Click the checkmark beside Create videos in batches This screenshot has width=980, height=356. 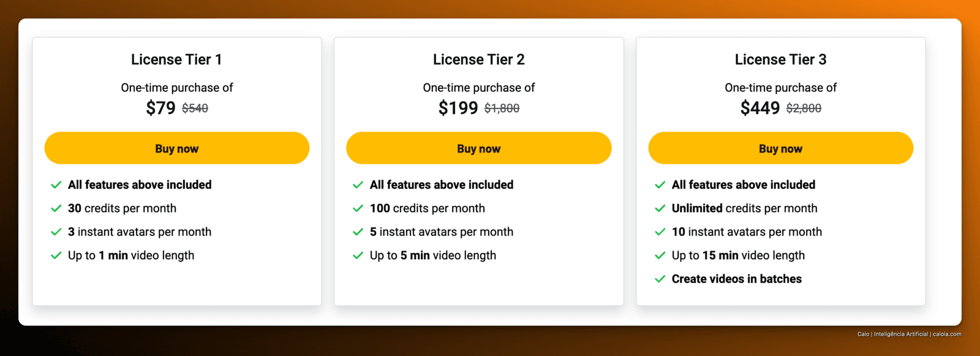(x=660, y=279)
